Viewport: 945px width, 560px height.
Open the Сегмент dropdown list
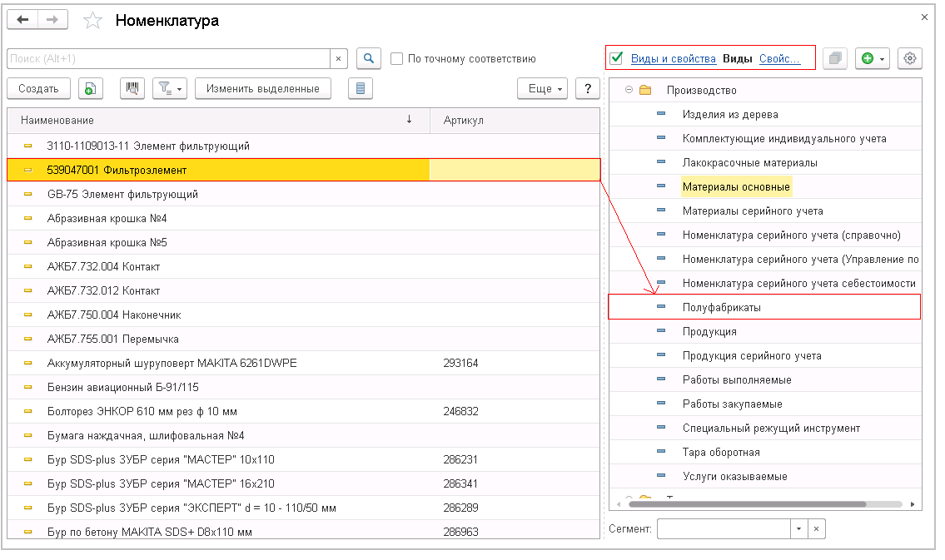(798, 529)
